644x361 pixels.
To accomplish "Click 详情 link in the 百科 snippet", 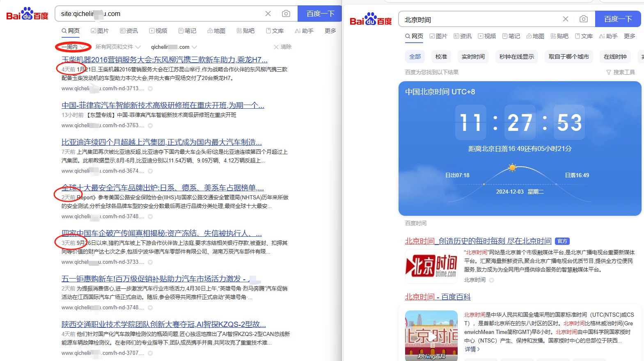I will tap(472, 350).
